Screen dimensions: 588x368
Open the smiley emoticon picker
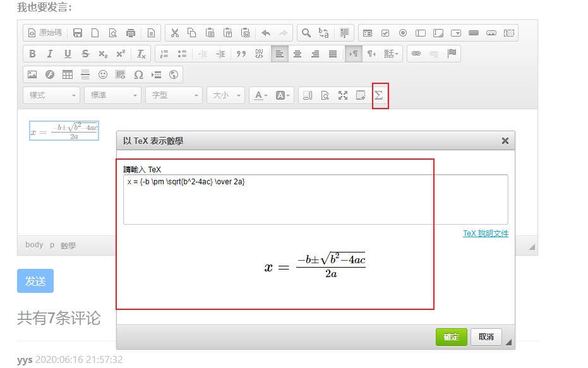(x=103, y=74)
